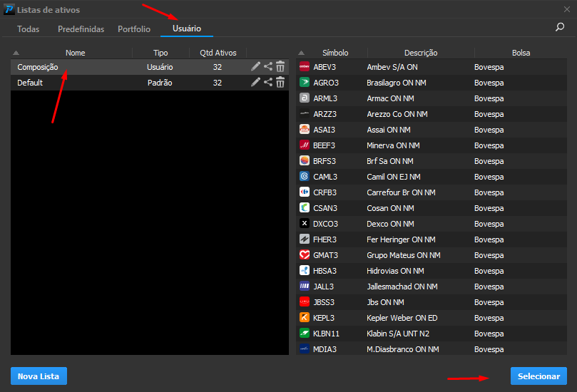Image resolution: width=577 pixels, height=392 pixels.
Task: Click Kepler Weber ON ED description
Action: tap(402, 318)
